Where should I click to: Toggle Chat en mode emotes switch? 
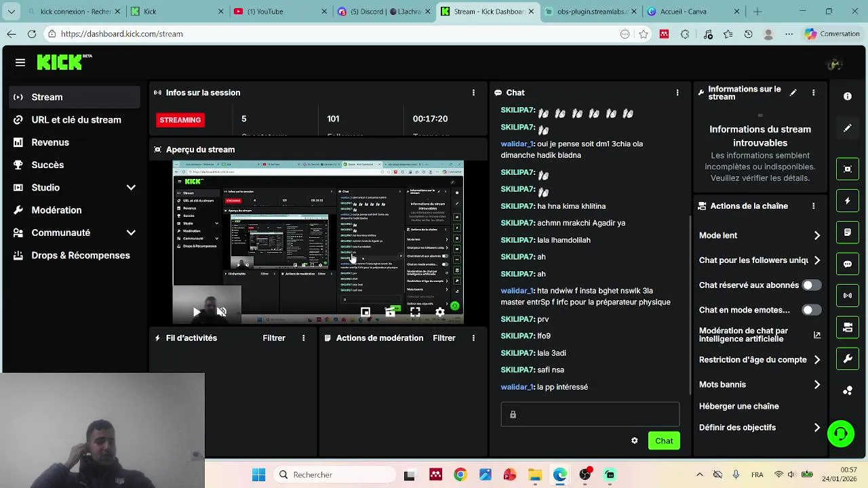(811, 310)
